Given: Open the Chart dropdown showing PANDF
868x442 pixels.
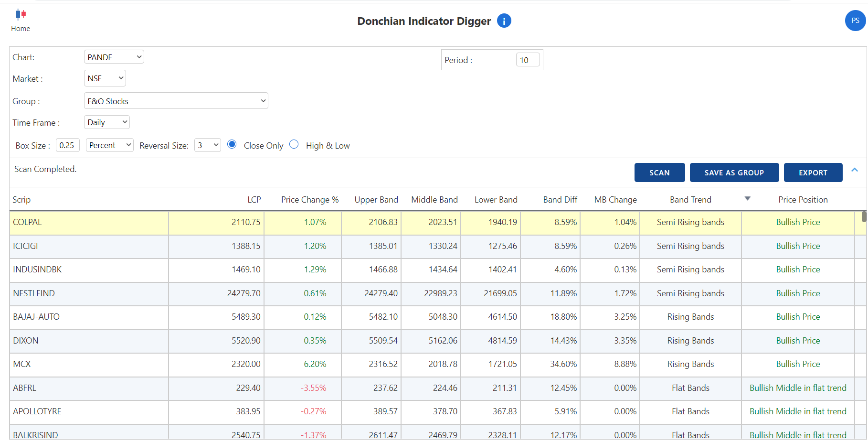Looking at the screenshot, I should pyautogui.click(x=114, y=57).
